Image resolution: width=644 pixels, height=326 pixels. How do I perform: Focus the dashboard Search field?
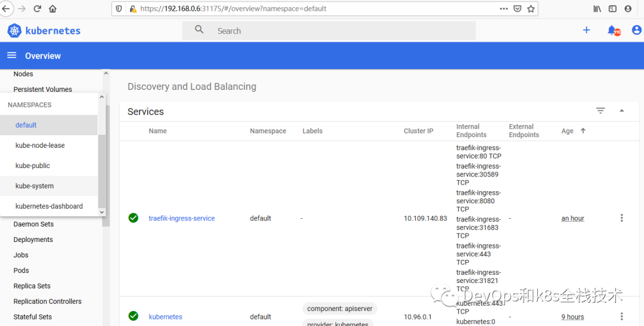[329, 31]
